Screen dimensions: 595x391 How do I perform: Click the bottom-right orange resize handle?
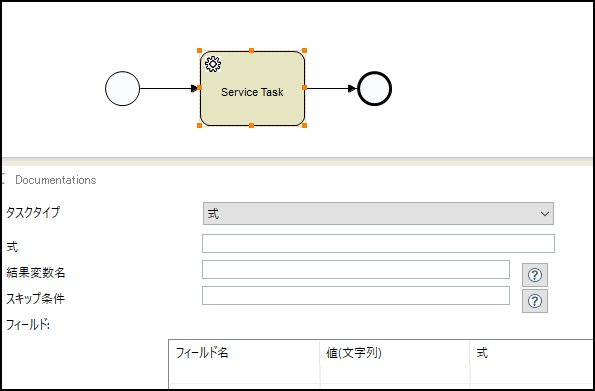[x=304, y=125]
